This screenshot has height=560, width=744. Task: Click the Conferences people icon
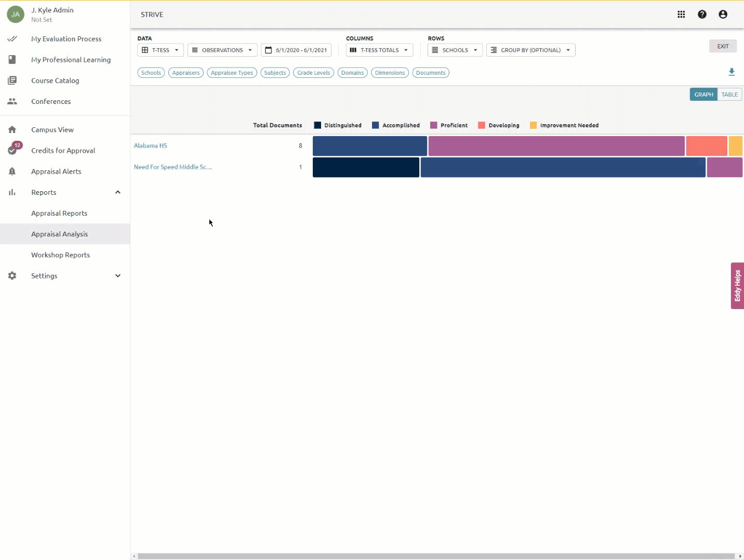[12, 101]
